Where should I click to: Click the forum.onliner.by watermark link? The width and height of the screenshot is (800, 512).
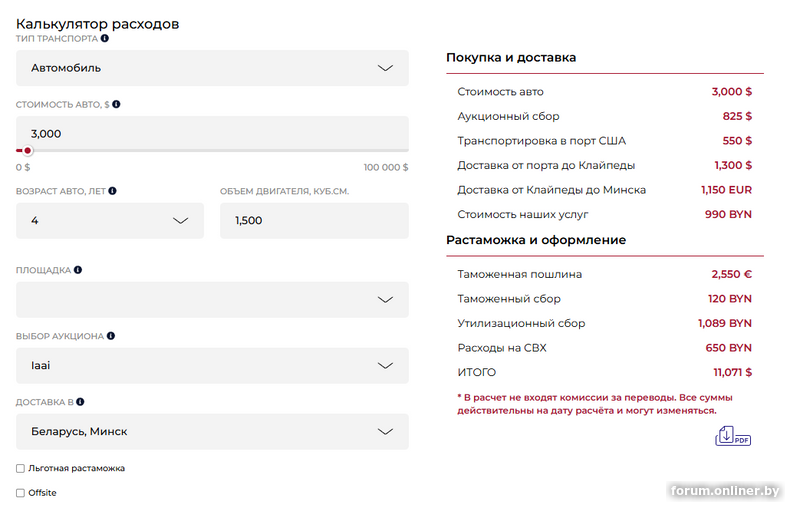pos(726,491)
